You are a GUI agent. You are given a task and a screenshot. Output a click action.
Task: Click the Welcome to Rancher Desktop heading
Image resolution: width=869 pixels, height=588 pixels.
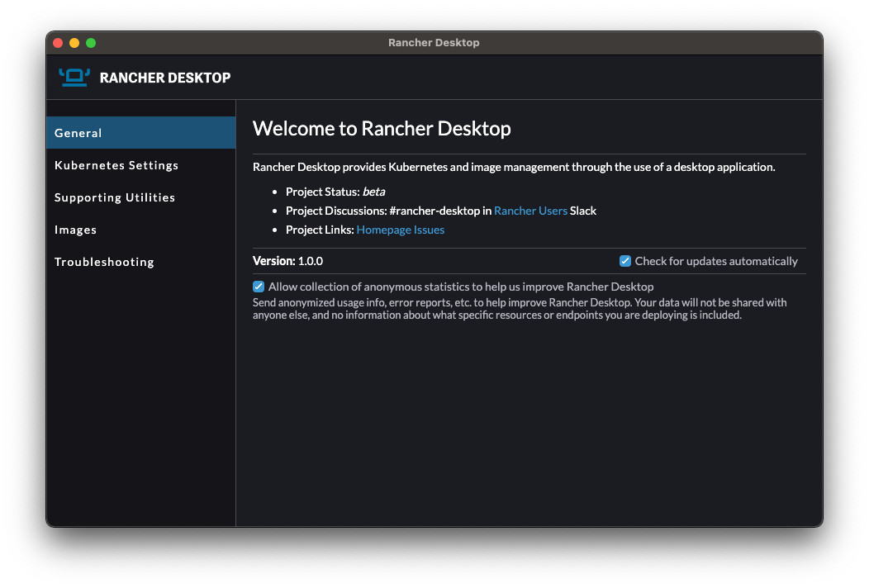(x=382, y=128)
